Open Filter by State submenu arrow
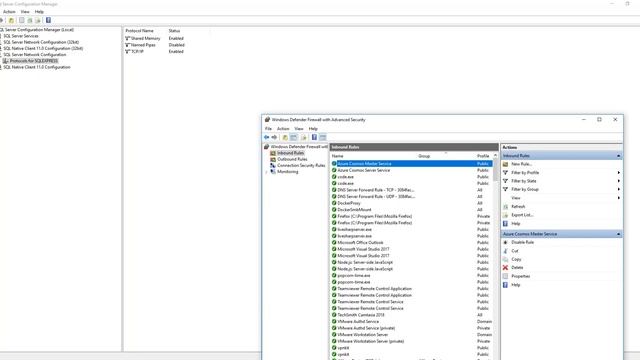The width and height of the screenshot is (640, 360). (x=619, y=181)
